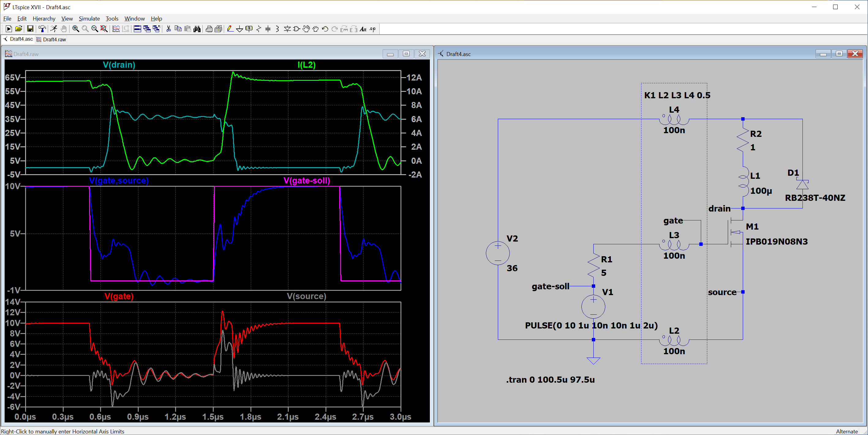Open the Simulate menu
This screenshot has width=868, height=435.
click(89, 19)
